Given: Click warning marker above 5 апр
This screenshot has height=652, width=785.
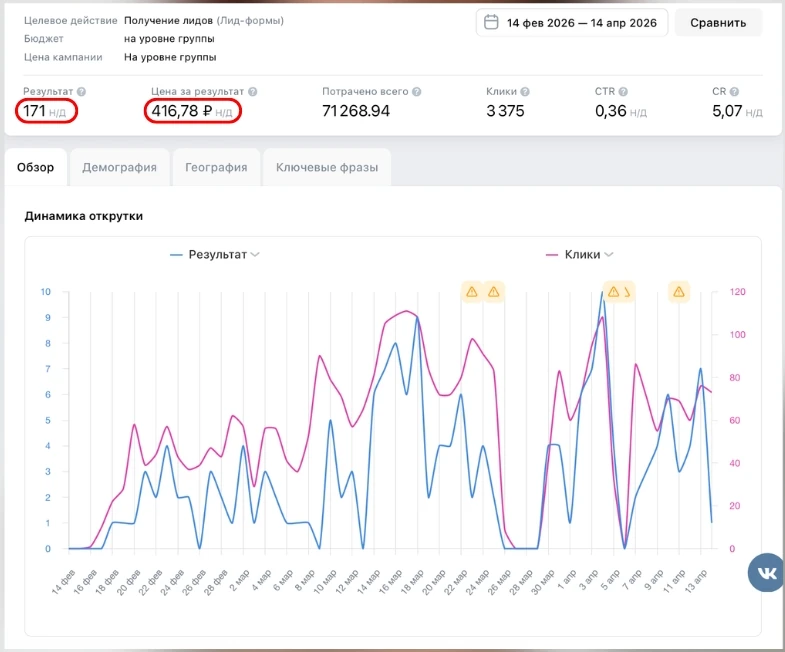Looking at the screenshot, I should pos(614,292).
